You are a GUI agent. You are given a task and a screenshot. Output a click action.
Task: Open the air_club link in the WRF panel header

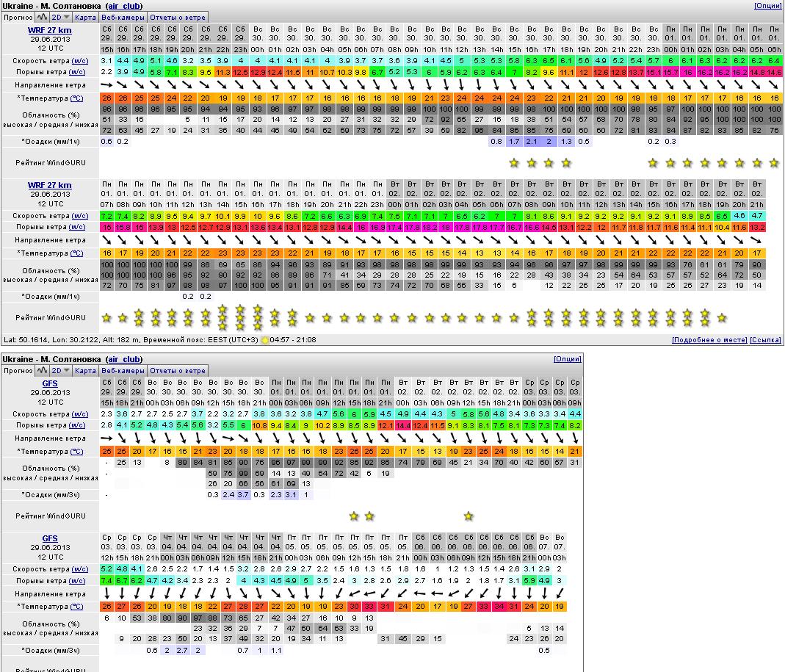[x=124, y=6]
